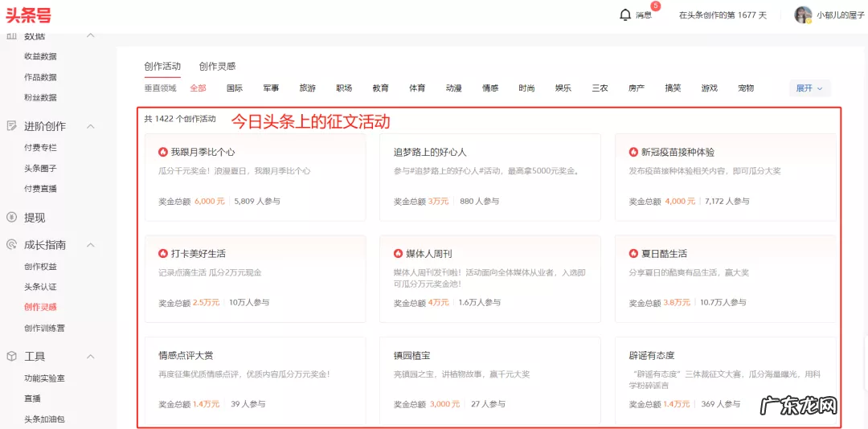This screenshot has width=868, height=429.
Task: Collapse the 工具 section chevron
Action: pyautogui.click(x=92, y=357)
